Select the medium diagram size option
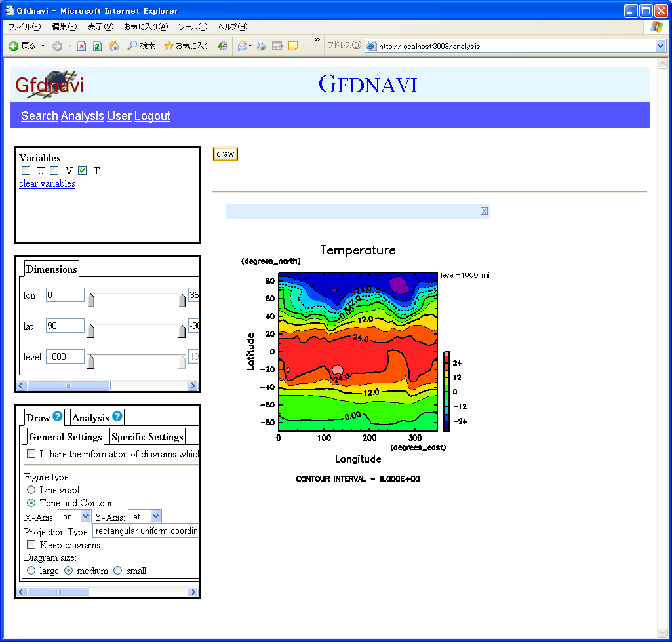This screenshot has height=642, width=672. [69, 571]
